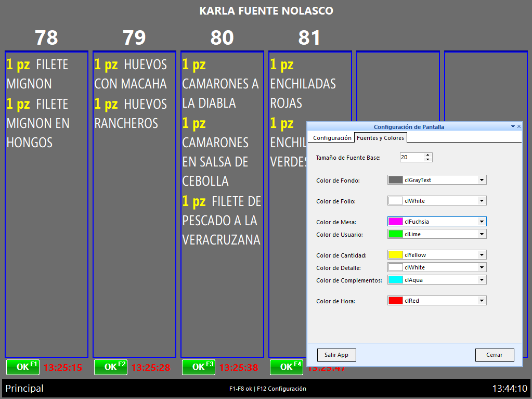532x399 pixels.
Task: Open the Color de Usuario dropdown arrow
Action: (x=482, y=234)
